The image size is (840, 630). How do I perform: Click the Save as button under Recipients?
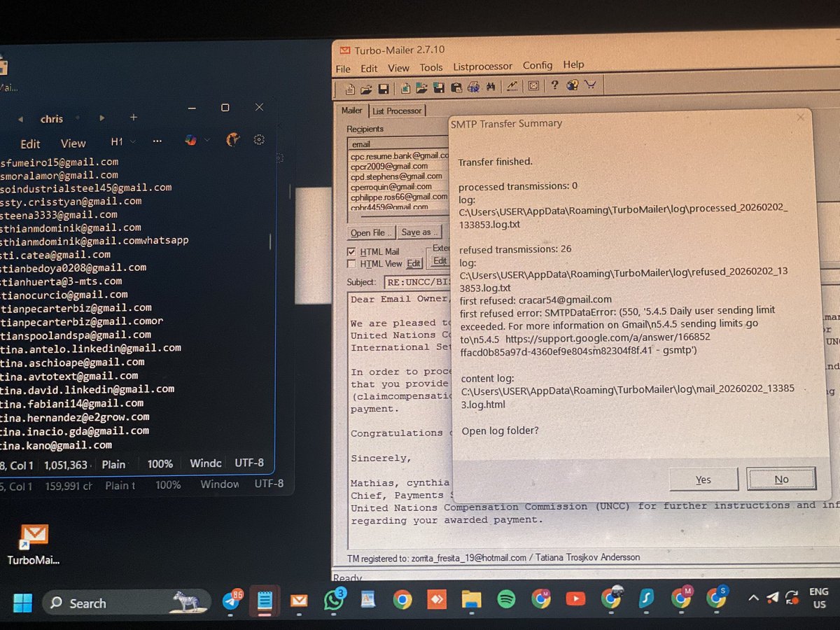click(x=419, y=232)
